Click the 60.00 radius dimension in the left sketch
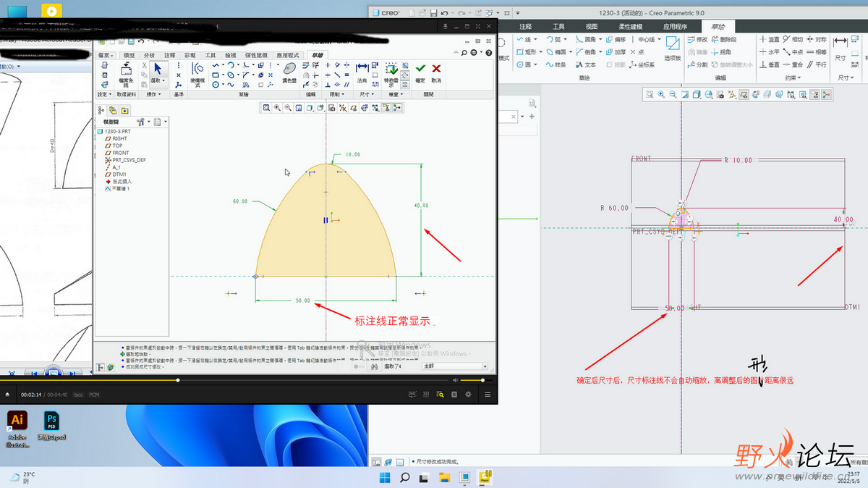Image resolution: width=868 pixels, height=488 pixels. [x=240, y=201]
